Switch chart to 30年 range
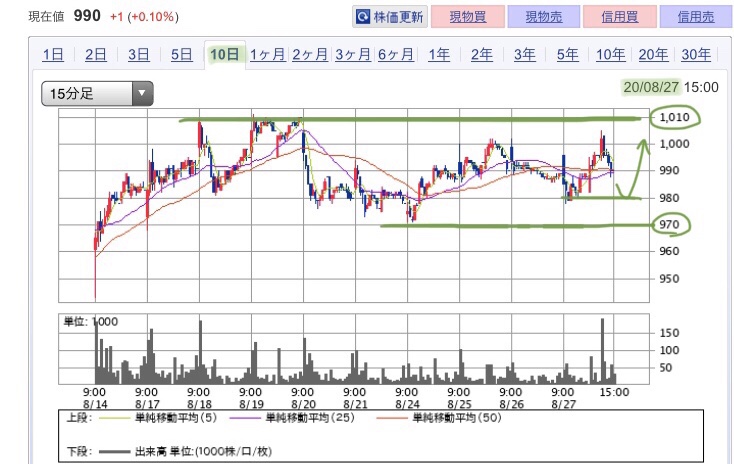 click(x=696, y=55)
